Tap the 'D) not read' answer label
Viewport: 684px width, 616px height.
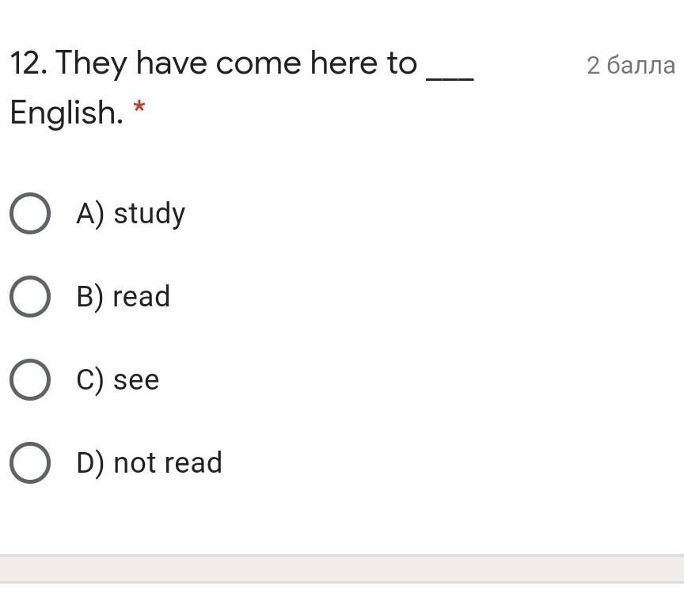[149, 462]
